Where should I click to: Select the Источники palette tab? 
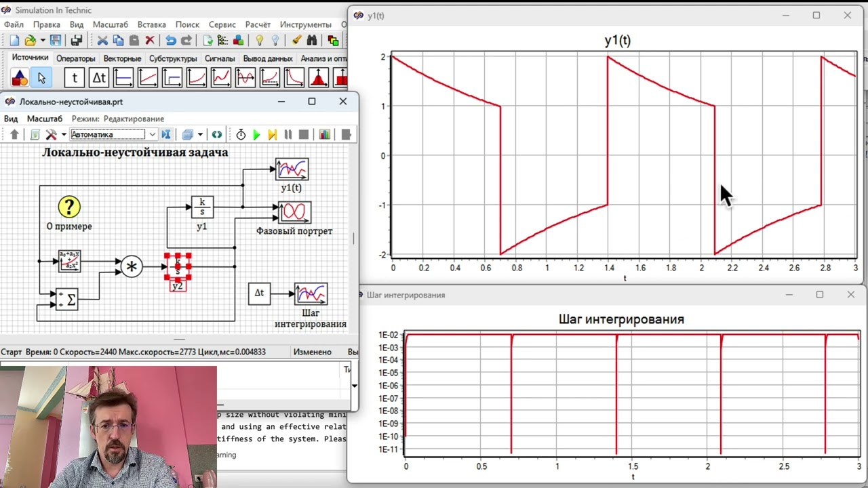(30, 58)
